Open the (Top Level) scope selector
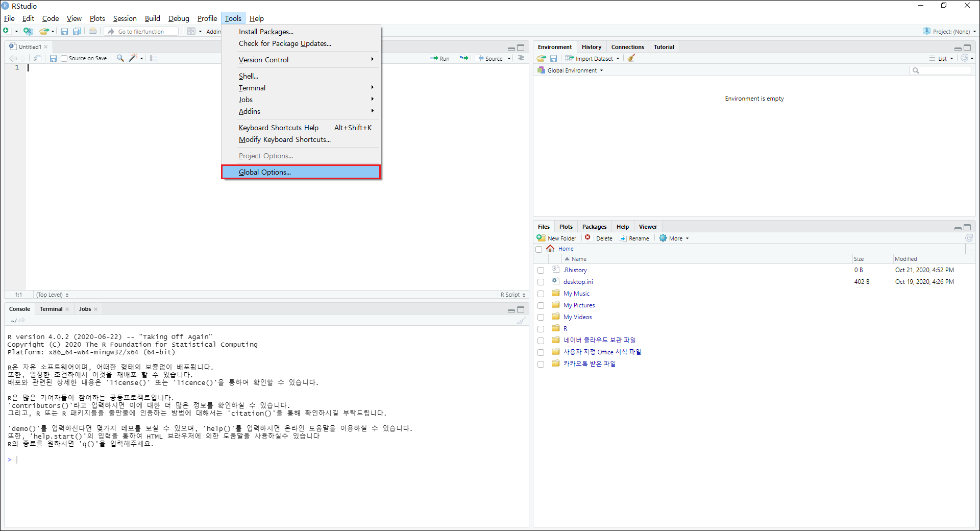 click(x=53, y=295)
